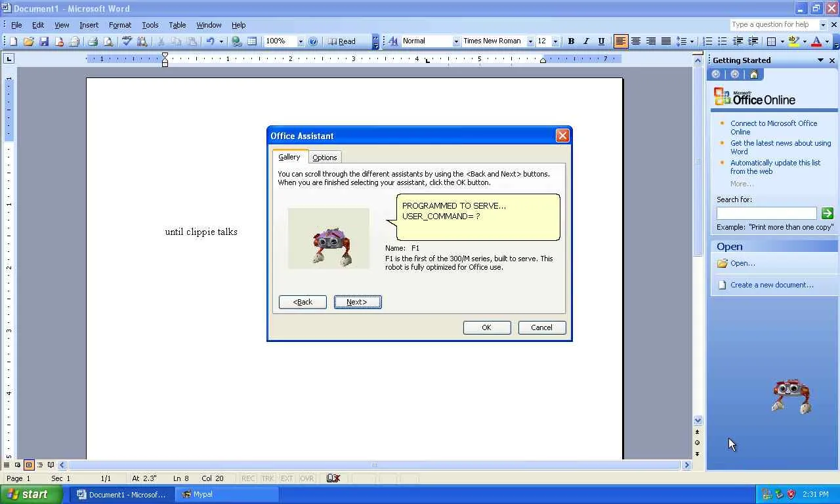Toggle OVR overtype mode indicator
Viewport: 840px width, 504px height.
pos(306,478)
